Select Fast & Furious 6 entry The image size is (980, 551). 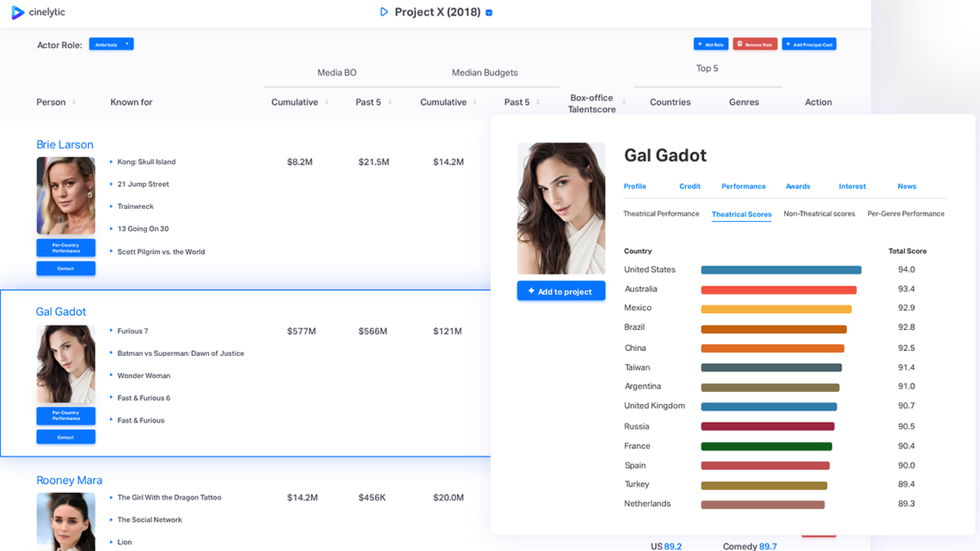(144, 398)
